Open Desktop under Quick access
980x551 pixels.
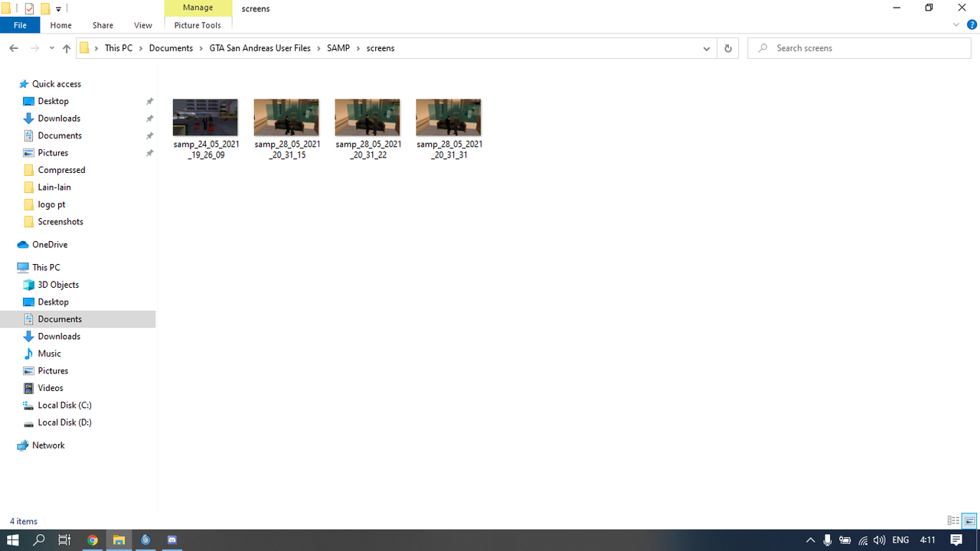[53, 101]
